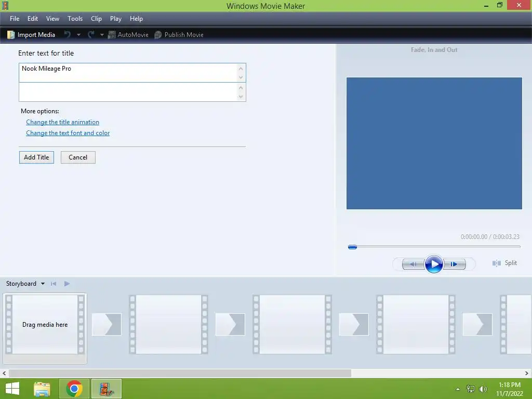Screen dimensions: 532x399
Task: Click the Redo arrow icon
Action: tap(91, 34)
